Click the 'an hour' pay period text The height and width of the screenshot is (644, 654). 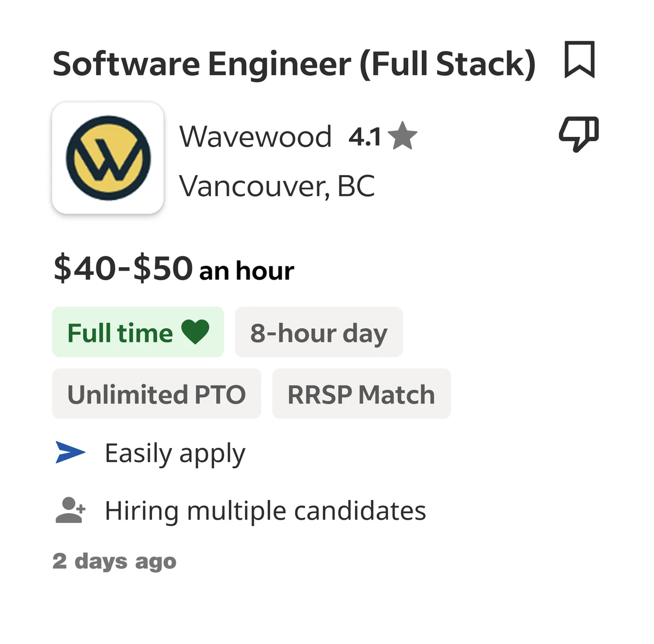247,271
